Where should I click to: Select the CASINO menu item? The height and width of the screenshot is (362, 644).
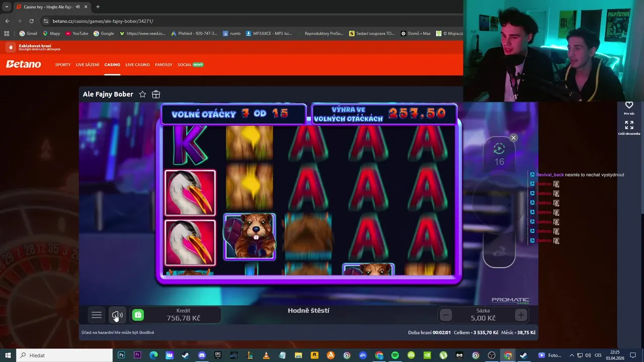pyautogui.click(x=112, y=65)
